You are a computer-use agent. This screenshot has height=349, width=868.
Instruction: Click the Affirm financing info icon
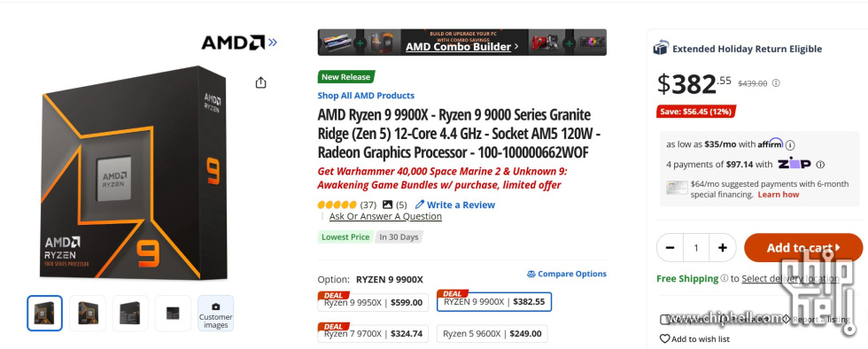pyautogui.click(x=790, y=144)
